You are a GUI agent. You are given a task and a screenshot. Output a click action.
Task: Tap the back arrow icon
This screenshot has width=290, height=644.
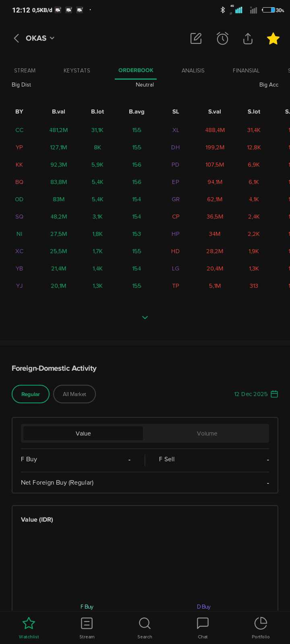point(17,38)
